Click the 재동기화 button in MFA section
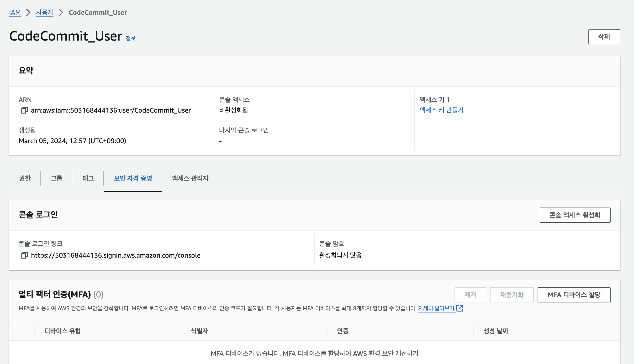This screenshot has height=364, width=634. [512, 295]
